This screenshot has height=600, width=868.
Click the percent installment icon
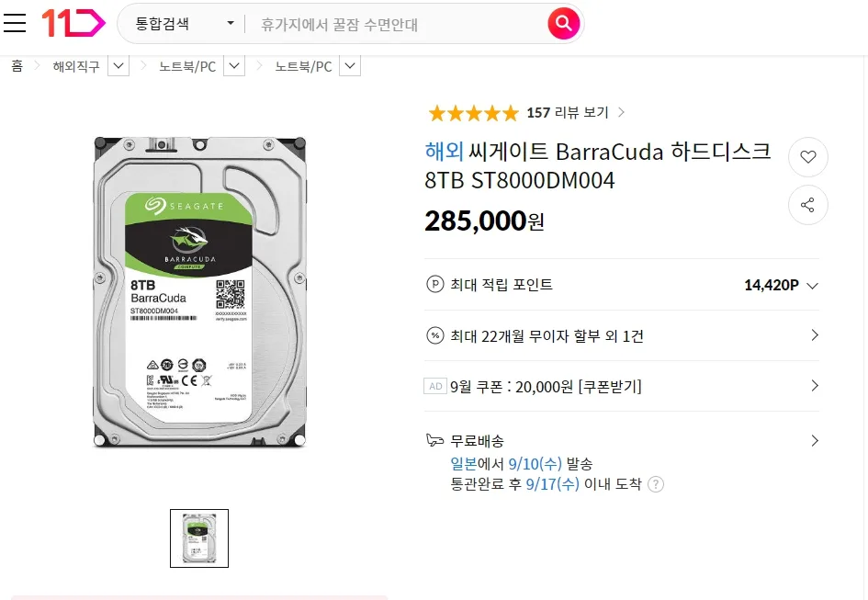click(x=435, y=335)
